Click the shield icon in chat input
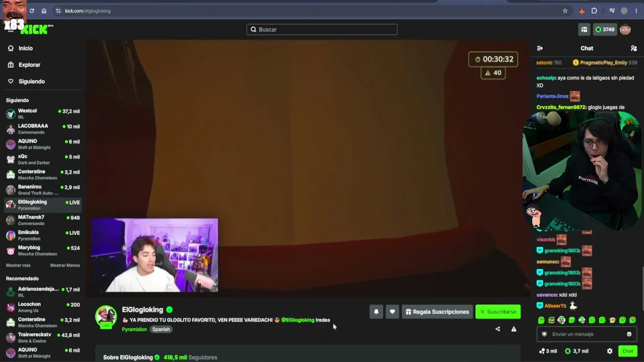 544,334
